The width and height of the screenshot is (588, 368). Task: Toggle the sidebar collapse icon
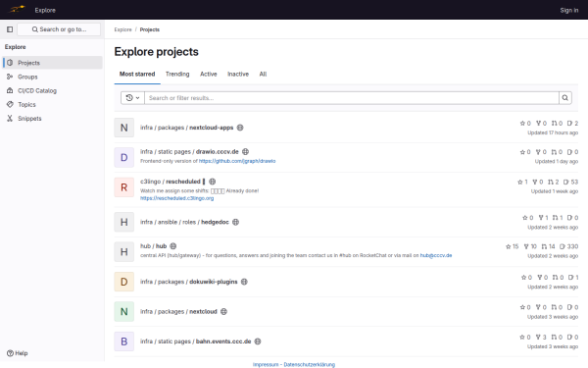(x=10, y=29)
